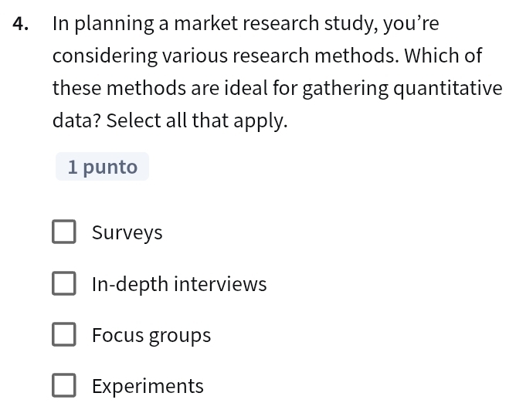Click the "Focus groups" label text
This screenshot has height=420, width=516.
pos(151,335)
